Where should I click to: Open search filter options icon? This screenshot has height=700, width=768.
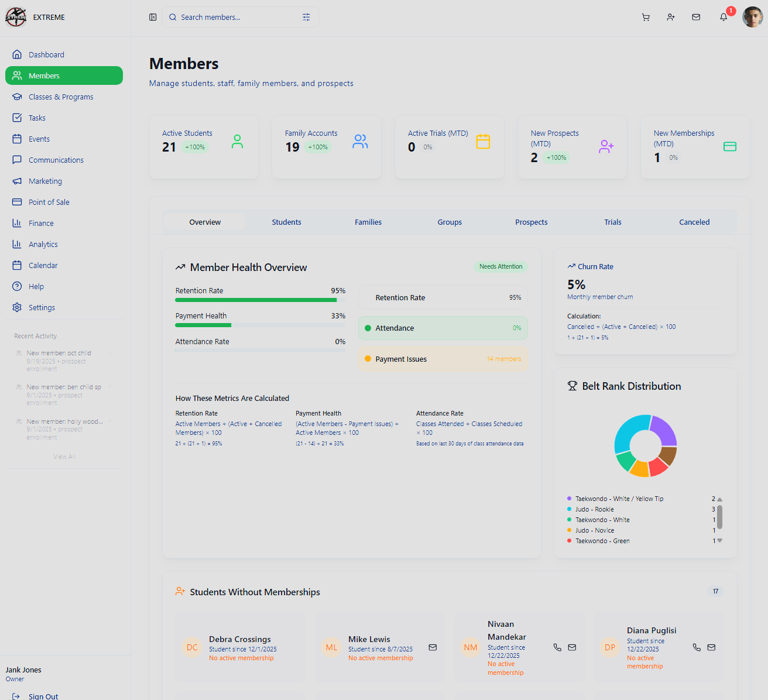click(x=306, y=17)
